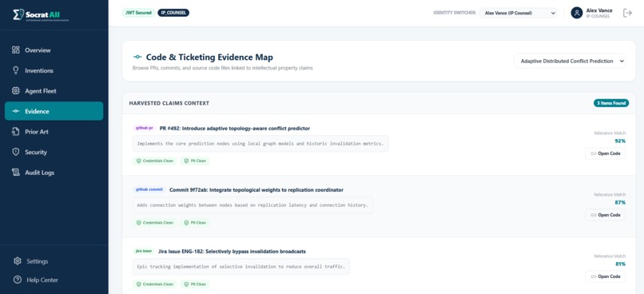Click the Socrat AI logo
This screenshot has width=644, height=294.
pyautogui.click(x=41, y=15)
